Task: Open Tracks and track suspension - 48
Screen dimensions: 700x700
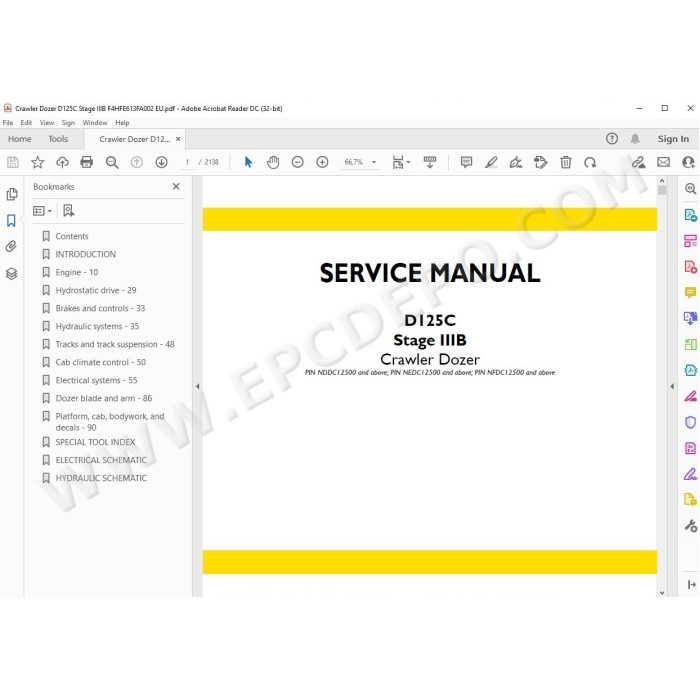Action: pos(115,344)
